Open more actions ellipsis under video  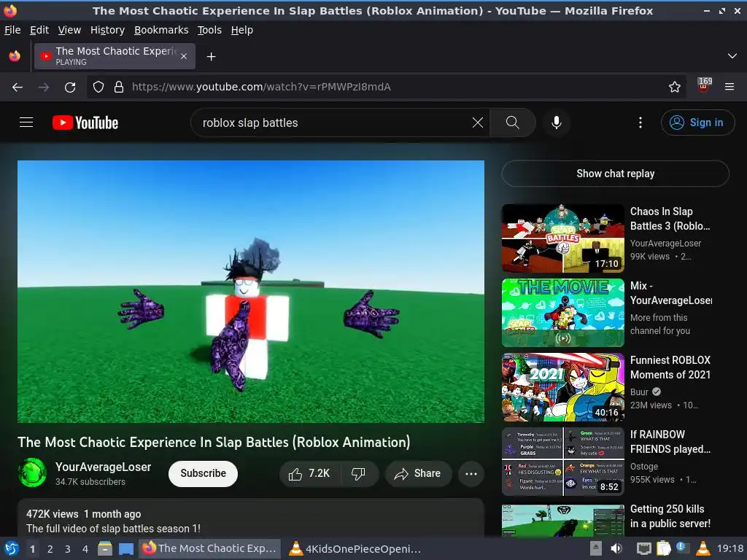(471, 473)
